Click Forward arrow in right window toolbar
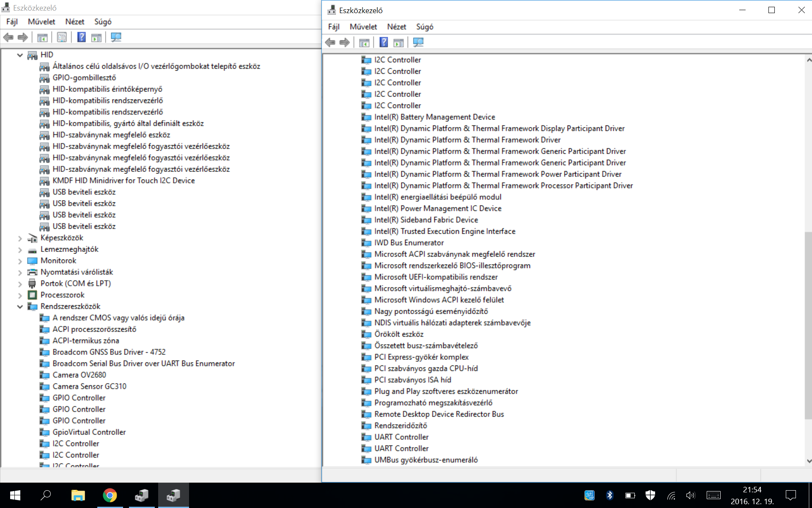Viewport: 812px width, 508px height. (345, 42)
